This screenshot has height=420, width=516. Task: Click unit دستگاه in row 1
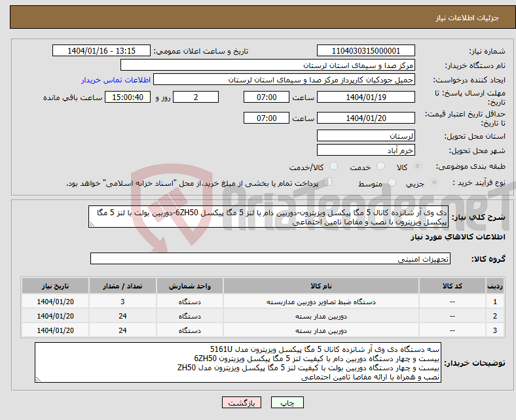pyautogui.click(x=190, y=302)
